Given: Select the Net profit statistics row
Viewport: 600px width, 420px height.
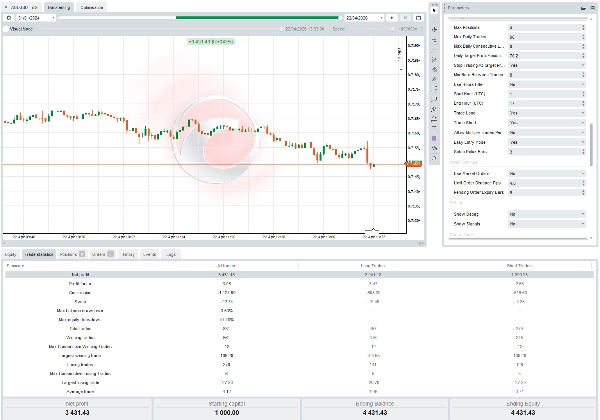Looking at the screenshot, I should tap(299, 275).
